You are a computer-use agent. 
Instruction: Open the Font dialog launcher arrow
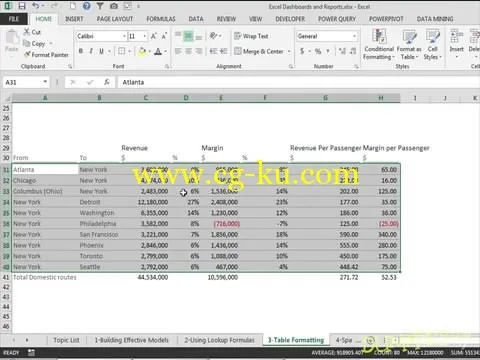tap(167, 67)
